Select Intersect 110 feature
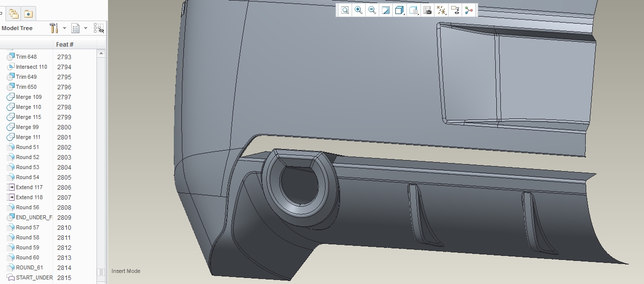The width and height of the screenshot is (644, 284). point(32,67)
